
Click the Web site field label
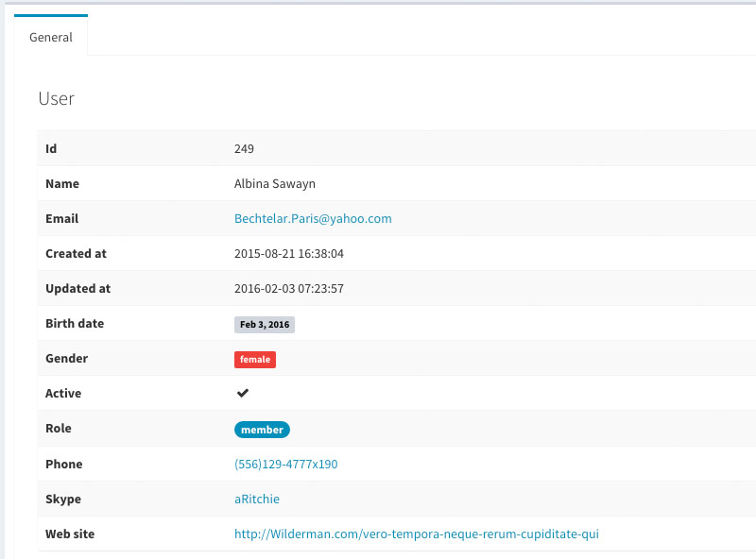[70, 534]
